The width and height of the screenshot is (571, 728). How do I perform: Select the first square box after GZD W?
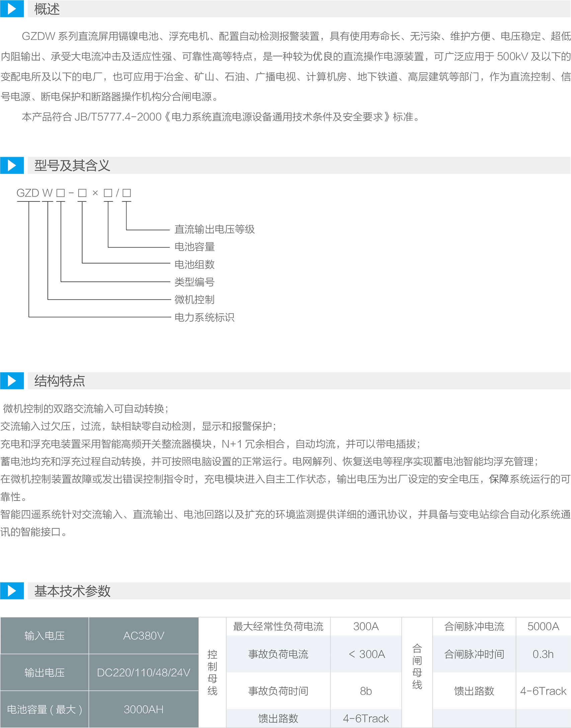pyautogui.click(x=61, y=193)
